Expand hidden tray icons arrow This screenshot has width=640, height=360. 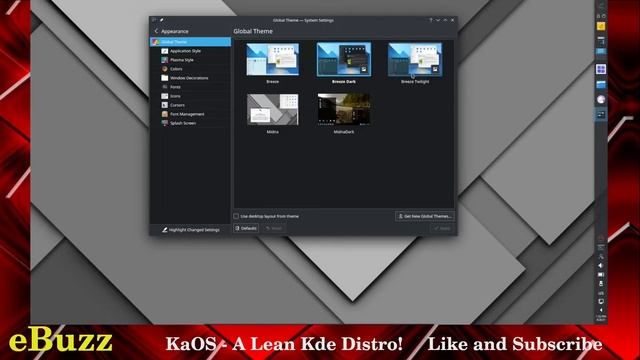[x=601, y=310]
